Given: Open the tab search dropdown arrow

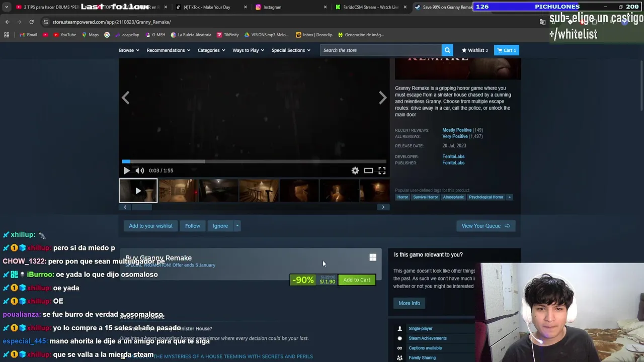Looking at the screenshot, I should [x=7, y=7].
